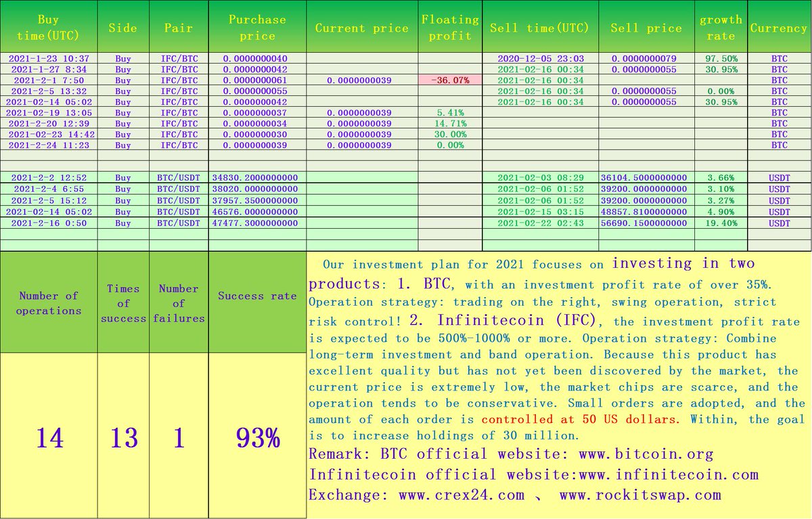Click the sell time 2021-02-22 02:43
Image resolution: width=812 pixels, height=519 pixels.
pos(540,223)
